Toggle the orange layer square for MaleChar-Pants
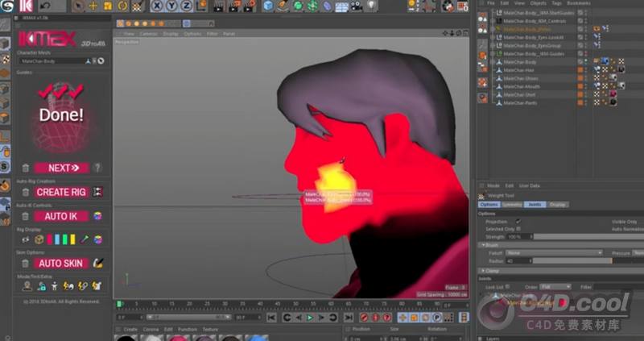This screenshot has height=341, width=644. [x=580, y=103]
